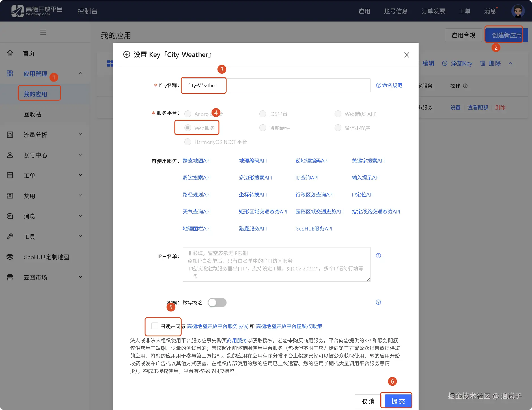This screenshot has height=410, width=532.
Task: Click the IP白名单 text area
Action: point(277,264)
